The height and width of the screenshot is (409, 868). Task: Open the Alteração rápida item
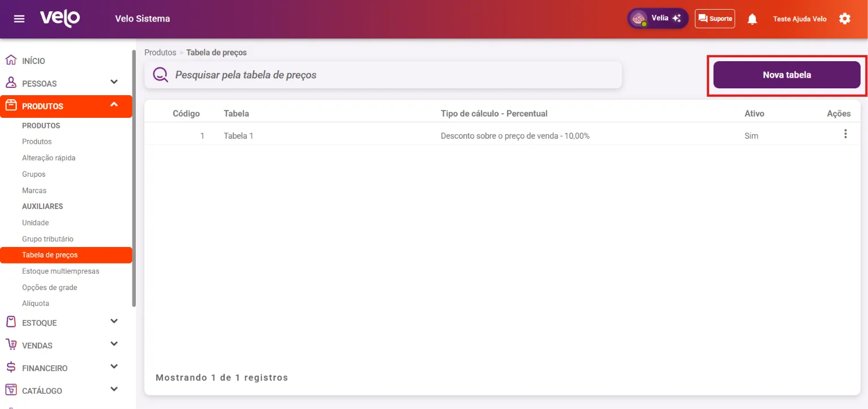(49, 158)
